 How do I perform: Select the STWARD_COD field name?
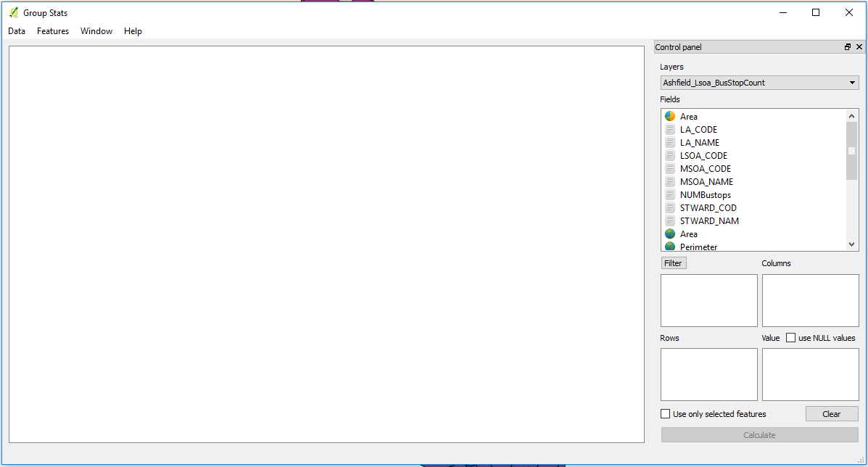[708, 207]
